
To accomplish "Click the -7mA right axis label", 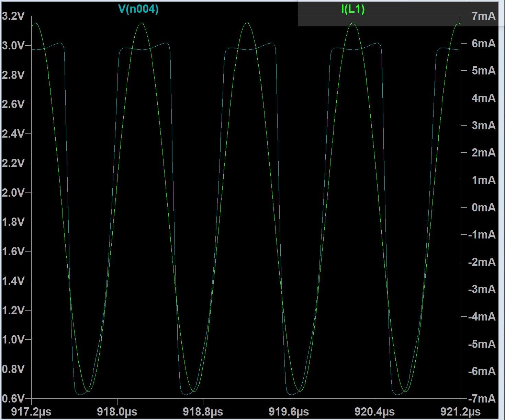I will pos(482,398).
